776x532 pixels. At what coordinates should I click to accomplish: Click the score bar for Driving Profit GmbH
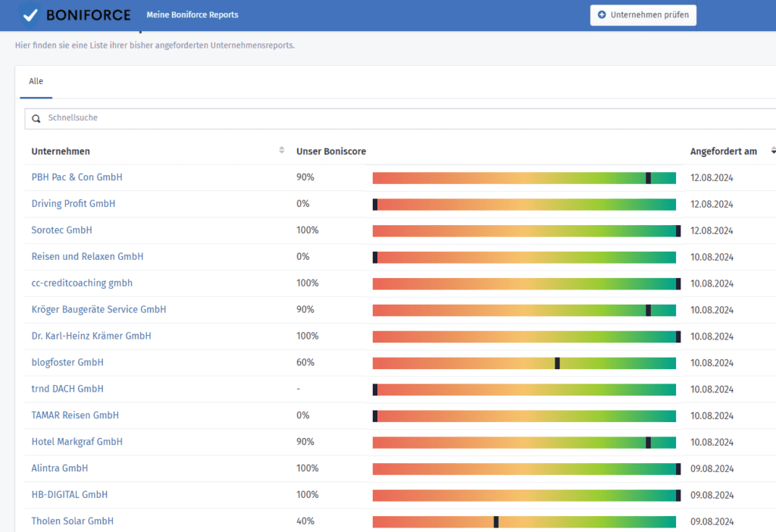(524, 205)
